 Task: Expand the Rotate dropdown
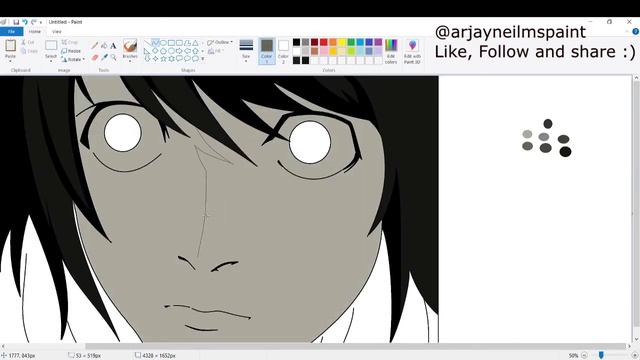[84, 59]
